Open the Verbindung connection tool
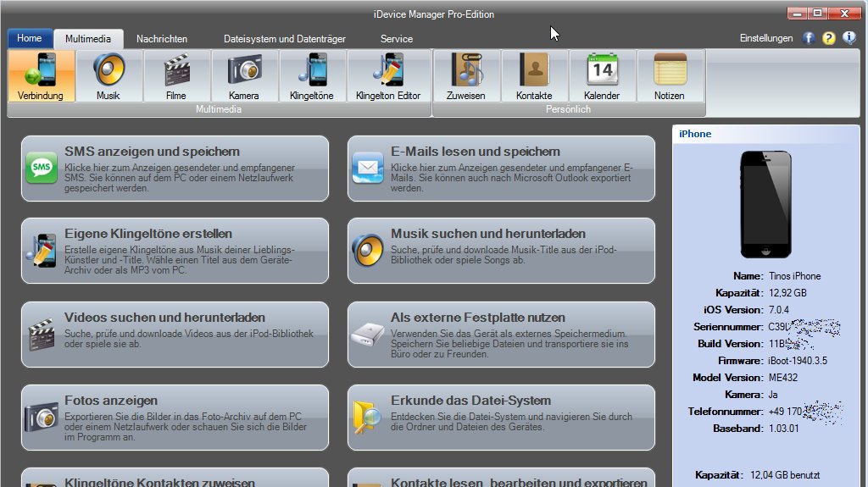868x487 pixels. pyautogui.click(x=41, y=76)
